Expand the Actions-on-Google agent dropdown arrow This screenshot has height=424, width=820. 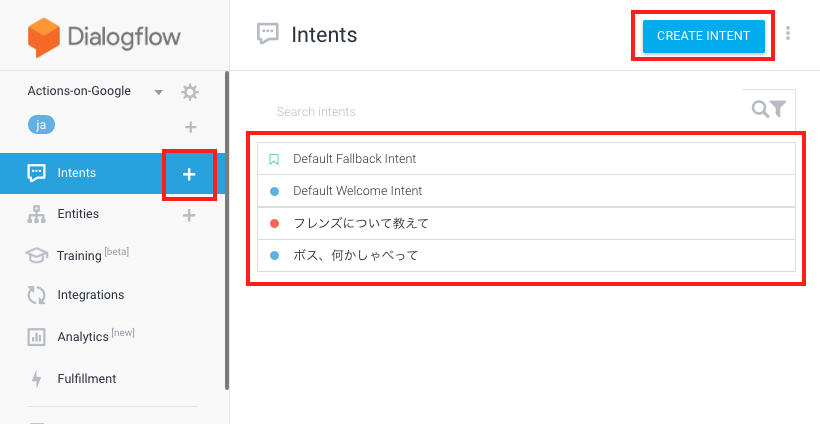(x=158, y=93)
